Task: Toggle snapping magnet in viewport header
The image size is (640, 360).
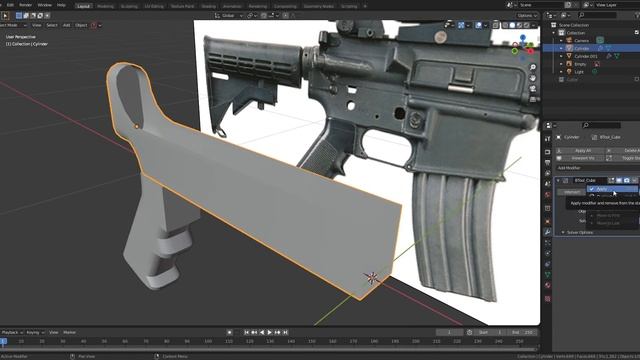Action: [x=264, y=16]
